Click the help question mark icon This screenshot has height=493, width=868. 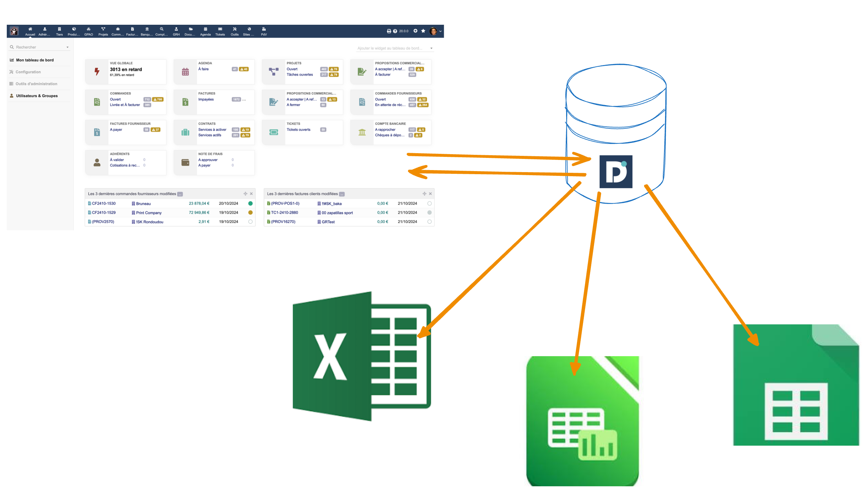pos(395,31)
